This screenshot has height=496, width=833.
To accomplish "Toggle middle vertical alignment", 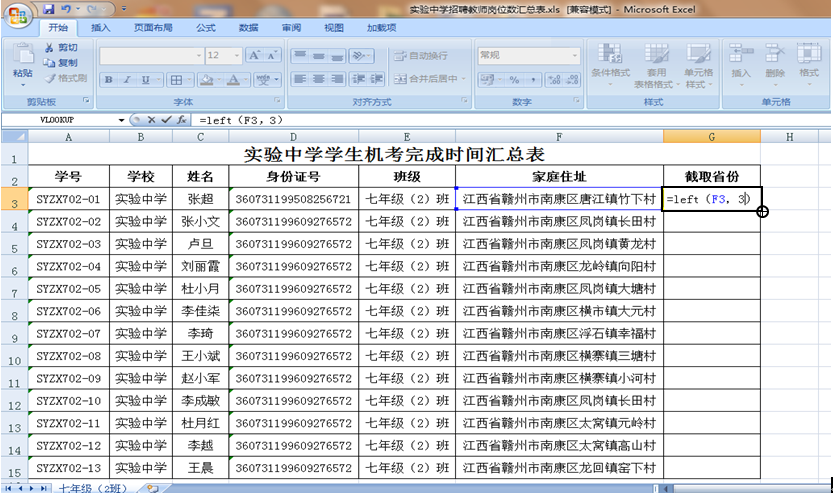I will pyautogui.click(x=319, y=55).
